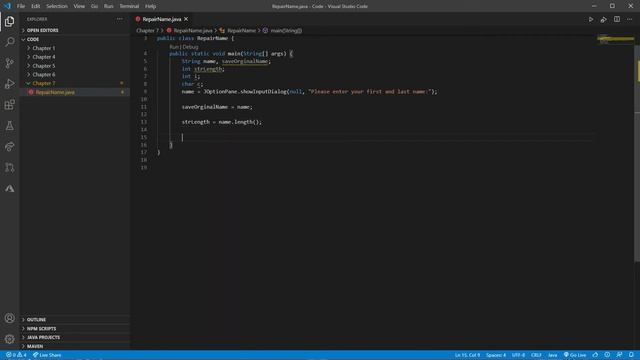Click the CRLF line ending entry
Screen dimensions: 640x360
pos(536,355)
